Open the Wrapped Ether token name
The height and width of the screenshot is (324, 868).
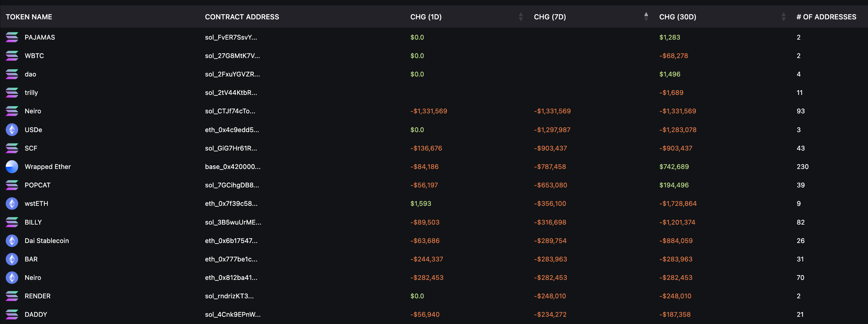coord(48,167)
